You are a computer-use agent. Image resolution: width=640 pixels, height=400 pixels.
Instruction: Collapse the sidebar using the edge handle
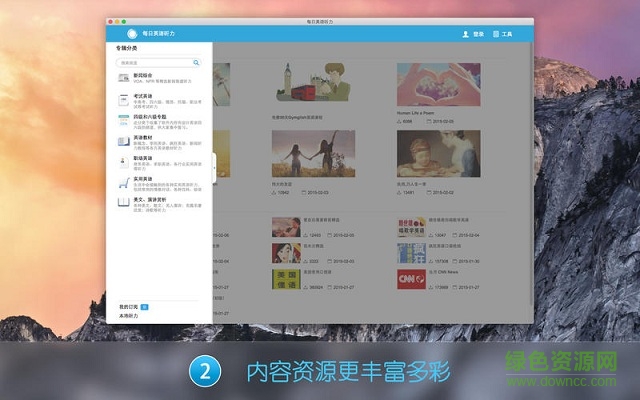point(214,168)
